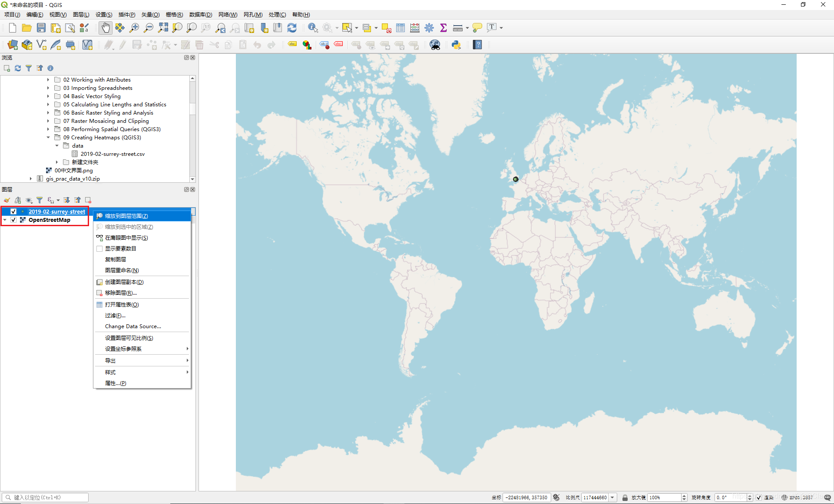Choose 缩放到图层范围 from context menu
The height and width of the screenshot is (504, 834).
(x=126, y=216)
